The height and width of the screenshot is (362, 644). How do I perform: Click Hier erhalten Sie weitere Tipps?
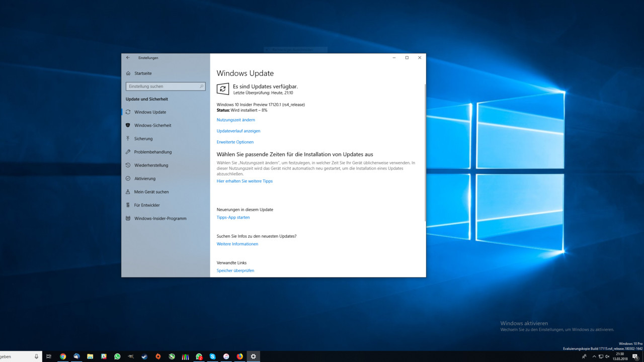(x=245, y=181)
